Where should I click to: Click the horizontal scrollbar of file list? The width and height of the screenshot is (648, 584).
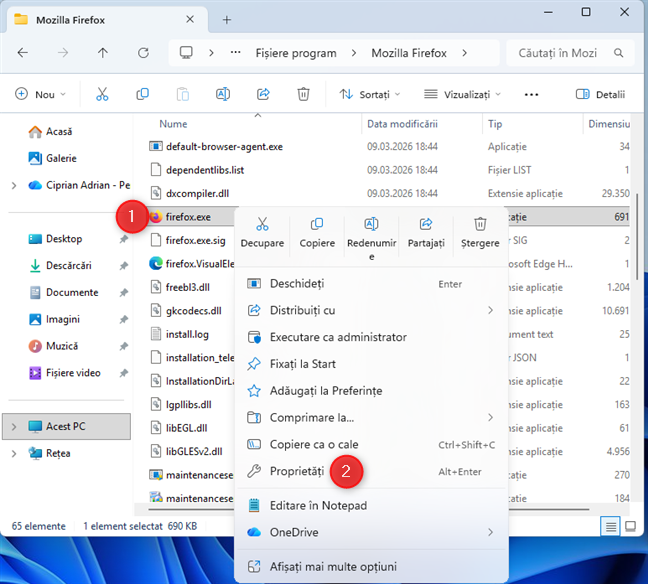pyautogui.click(x=368, y=509)
